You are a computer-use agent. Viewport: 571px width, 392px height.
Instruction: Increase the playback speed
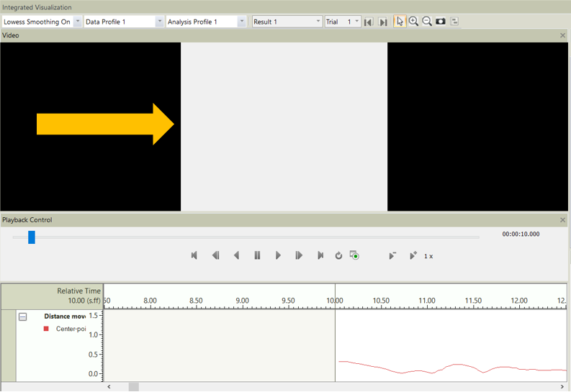pyautogui.click(x=413, y=255)
